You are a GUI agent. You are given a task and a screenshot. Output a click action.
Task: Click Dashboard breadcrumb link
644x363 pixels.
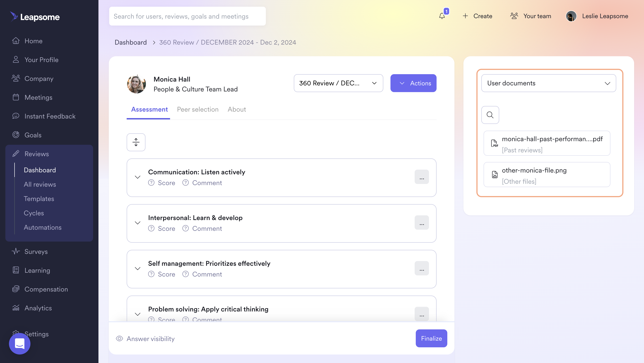[x=130, y=42]
